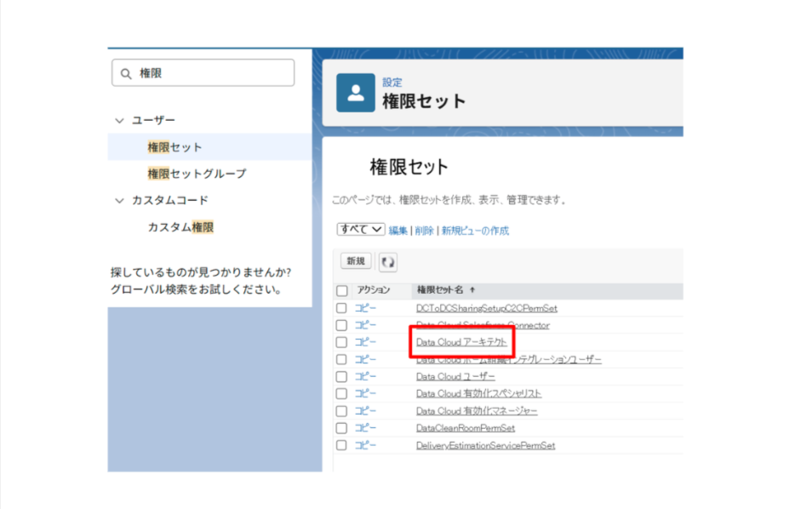This screenshot has width=812, height=509.
Task: Click コピー for Data Cloud ユーザー
Action: [365, 376]
